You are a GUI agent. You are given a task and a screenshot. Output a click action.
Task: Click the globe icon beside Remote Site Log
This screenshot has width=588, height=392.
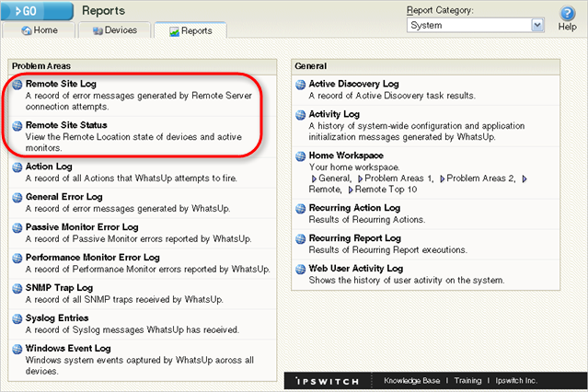(17, 85)
